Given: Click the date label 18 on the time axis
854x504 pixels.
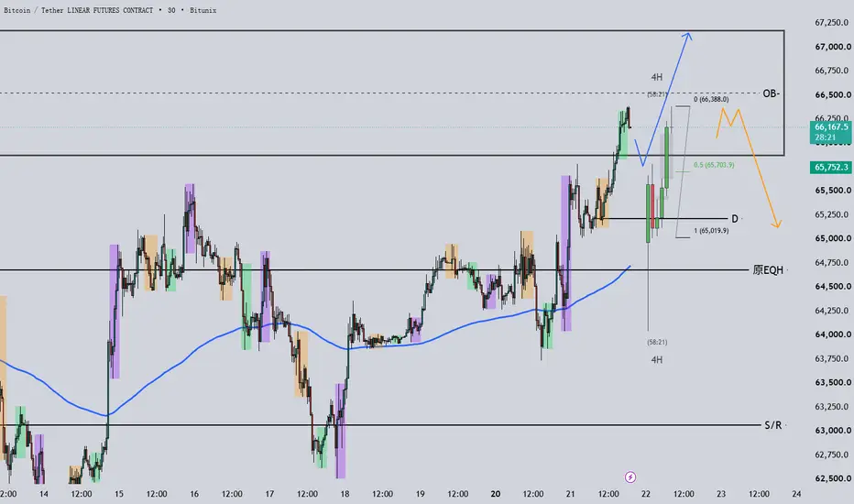Looking at the screenshot, I should [345, 494].
